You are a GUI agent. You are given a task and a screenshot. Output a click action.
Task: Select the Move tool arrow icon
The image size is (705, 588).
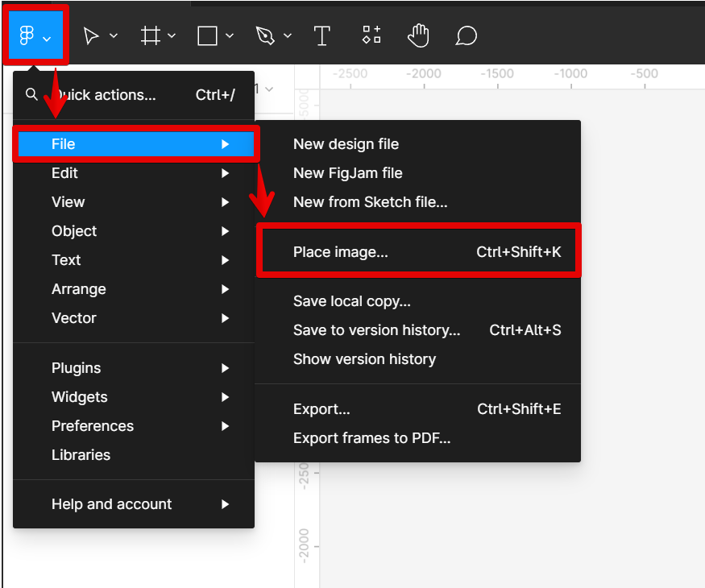point(92,36)
